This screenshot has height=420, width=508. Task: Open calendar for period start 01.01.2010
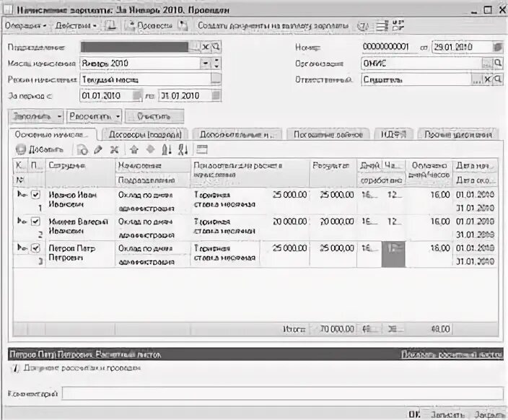[x=137, y=95]
